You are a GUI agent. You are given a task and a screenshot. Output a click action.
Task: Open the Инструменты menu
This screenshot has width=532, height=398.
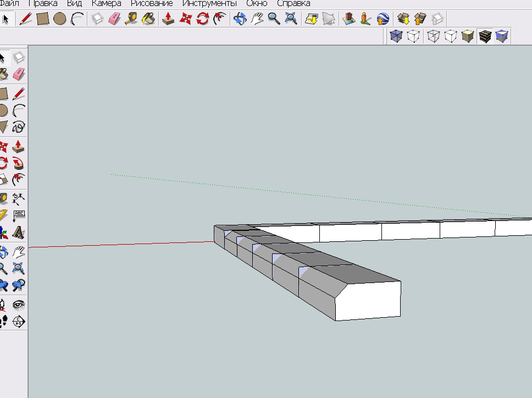point(209,3)
